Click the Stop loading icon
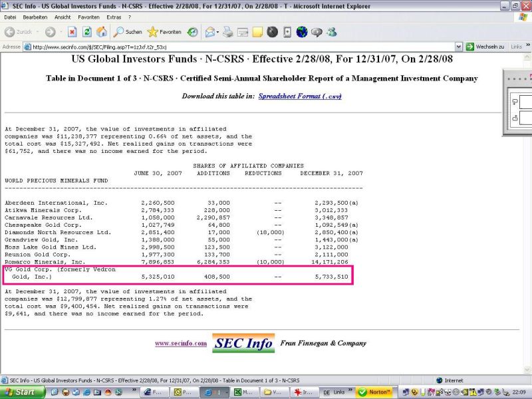532x399 pixels. (x=72, y=32)
